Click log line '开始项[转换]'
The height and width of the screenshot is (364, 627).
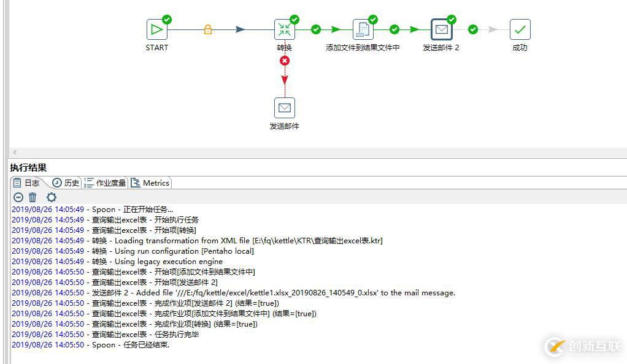click(104, 230)
